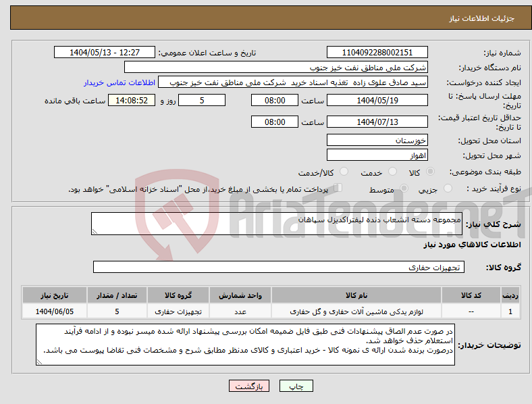Click the requester field سید صادق علوی زاده
Screen dimensions: 532x404
[x=293, y=82]
